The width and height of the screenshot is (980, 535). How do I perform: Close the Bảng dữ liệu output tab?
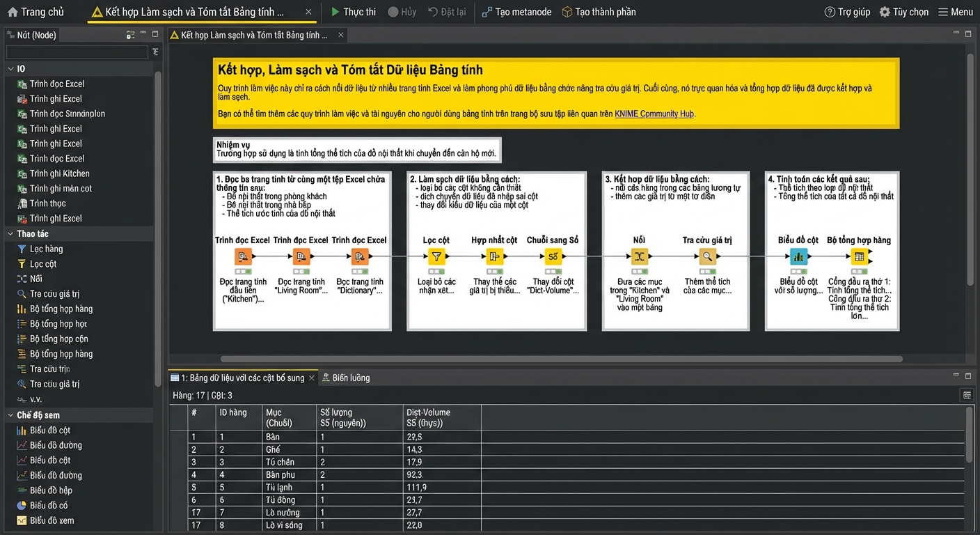[x=312, y=378]
